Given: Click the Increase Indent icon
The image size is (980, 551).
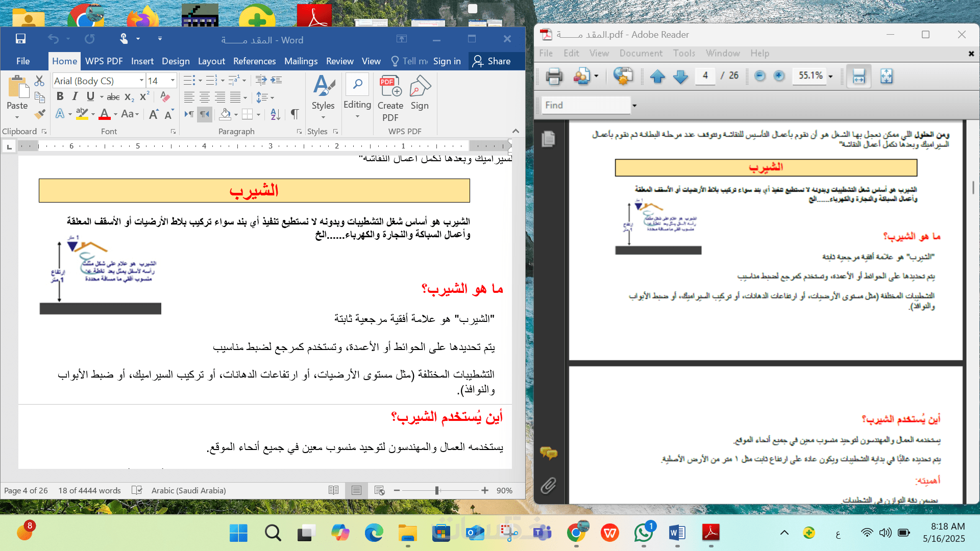Looking at the screenshot, I should [x=276, y=80].
